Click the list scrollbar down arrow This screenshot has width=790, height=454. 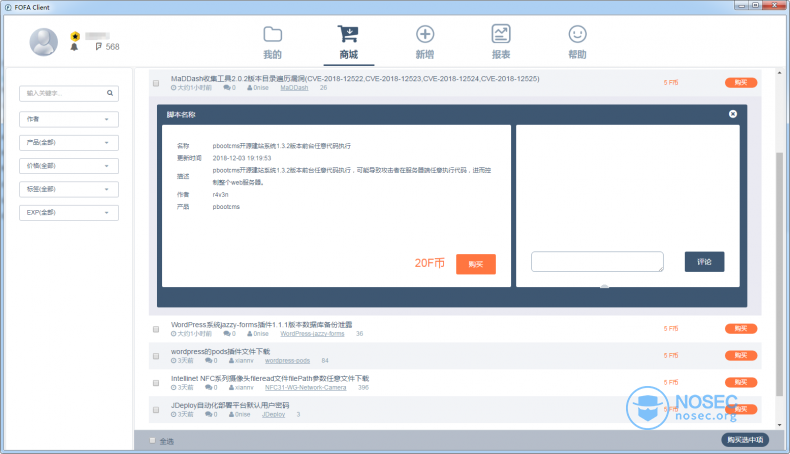[x=779, y=425]
